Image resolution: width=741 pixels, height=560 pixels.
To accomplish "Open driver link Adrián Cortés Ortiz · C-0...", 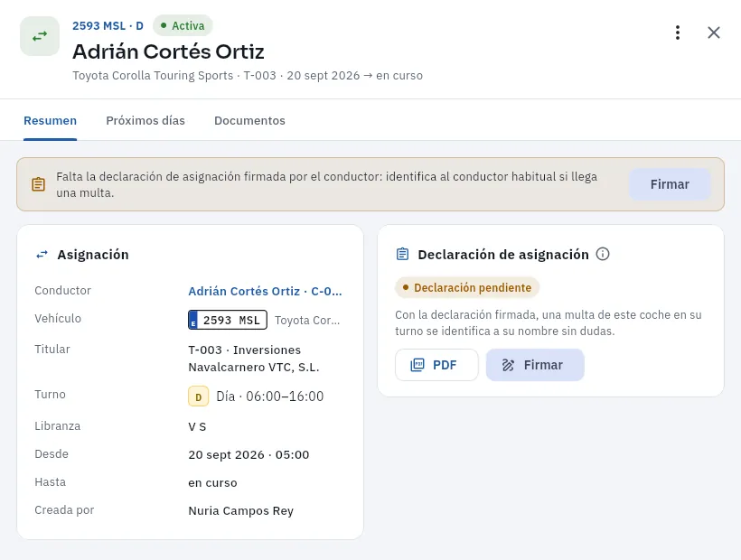I will [265, 291].
